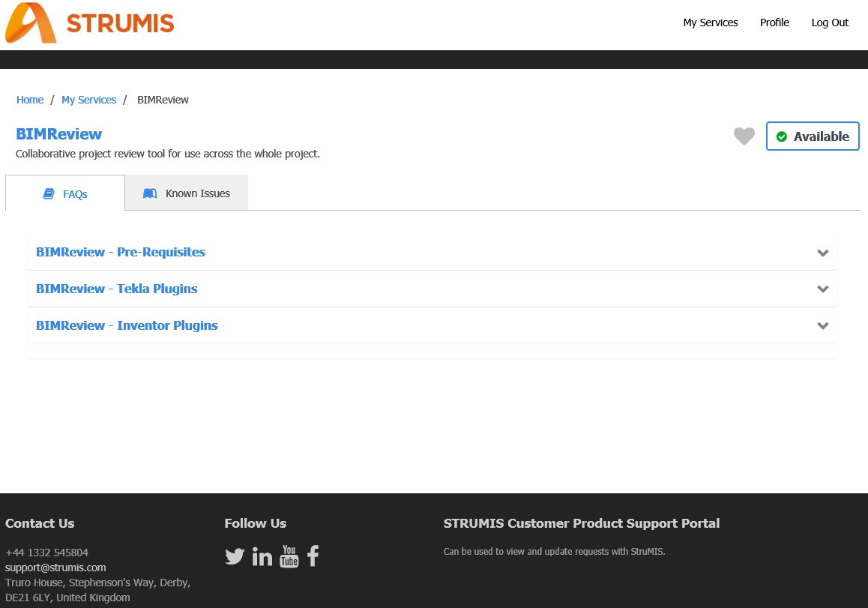Open the Profile page
This screenshot has height=608, width=868.
pos(774,22)
